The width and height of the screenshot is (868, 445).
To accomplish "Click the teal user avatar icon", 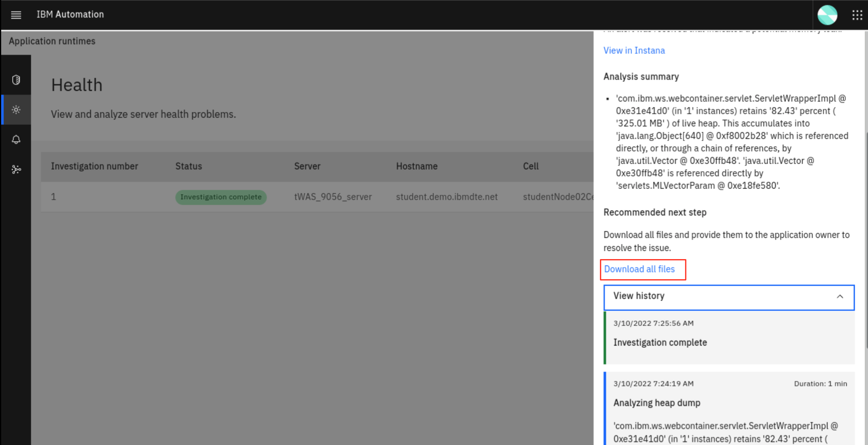I will 827,15.
